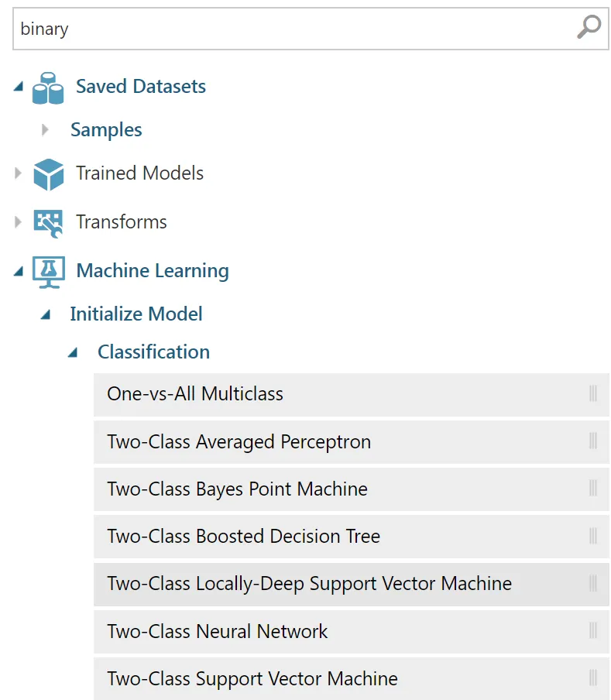Collapse the Saved Datasets section
The width and height of the screenshot is (611, 700).
coord(19,86)
